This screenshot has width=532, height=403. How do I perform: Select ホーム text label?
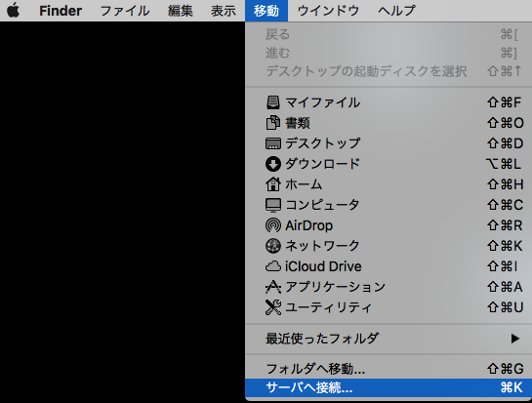coord(304,184)
